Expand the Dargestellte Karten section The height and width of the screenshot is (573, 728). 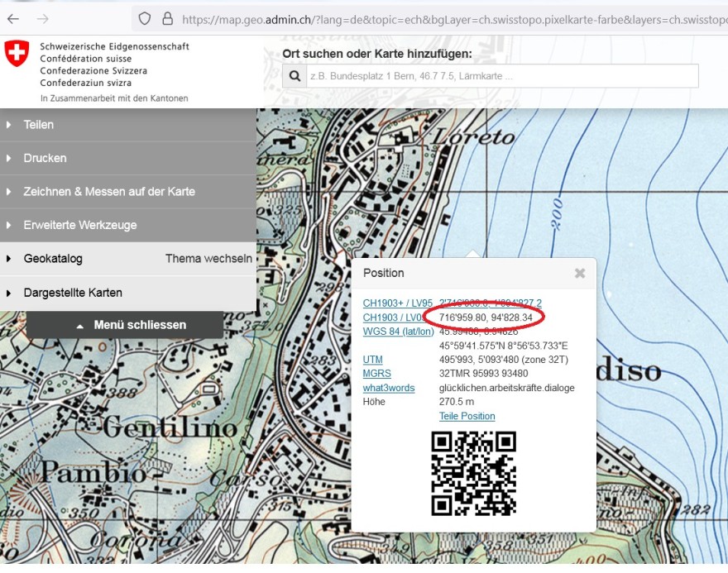coord(128,293)
